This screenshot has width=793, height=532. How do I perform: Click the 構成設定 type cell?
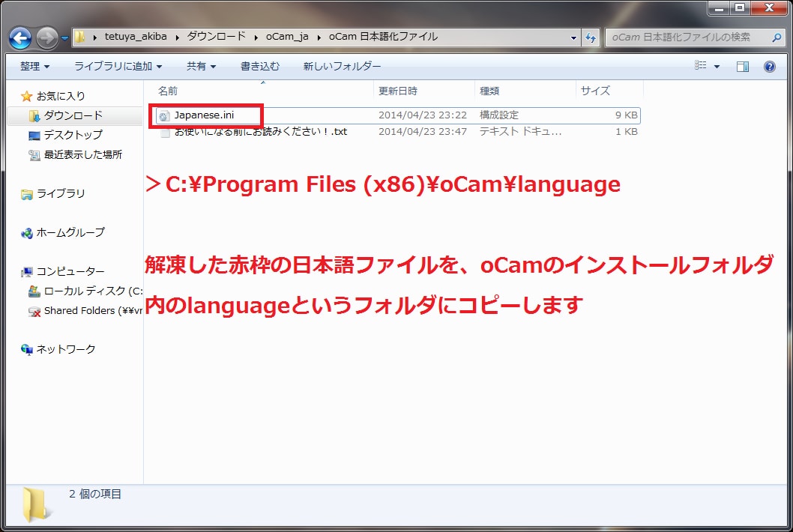(498, 115)
